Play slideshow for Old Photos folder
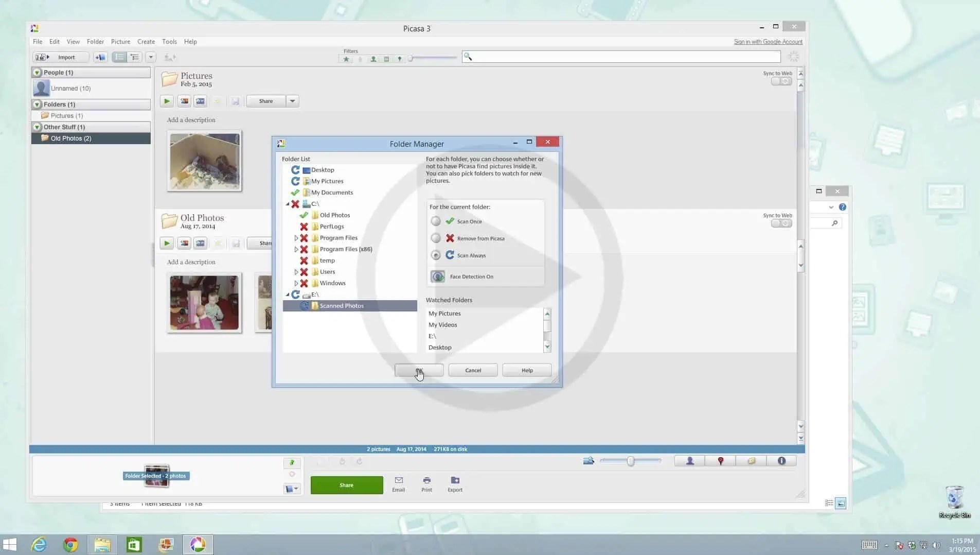 tap(167, 244)
